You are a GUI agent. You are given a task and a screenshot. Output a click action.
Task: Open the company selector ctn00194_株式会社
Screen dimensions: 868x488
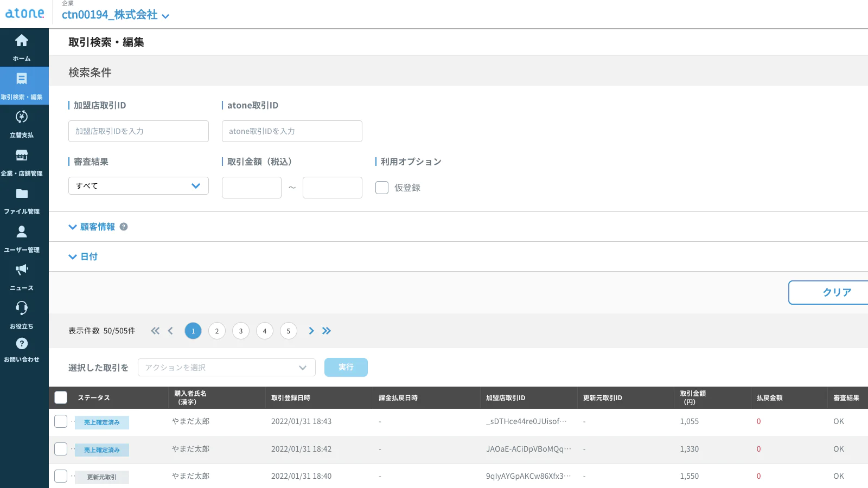pyautogui.click(x=115, y=15)
